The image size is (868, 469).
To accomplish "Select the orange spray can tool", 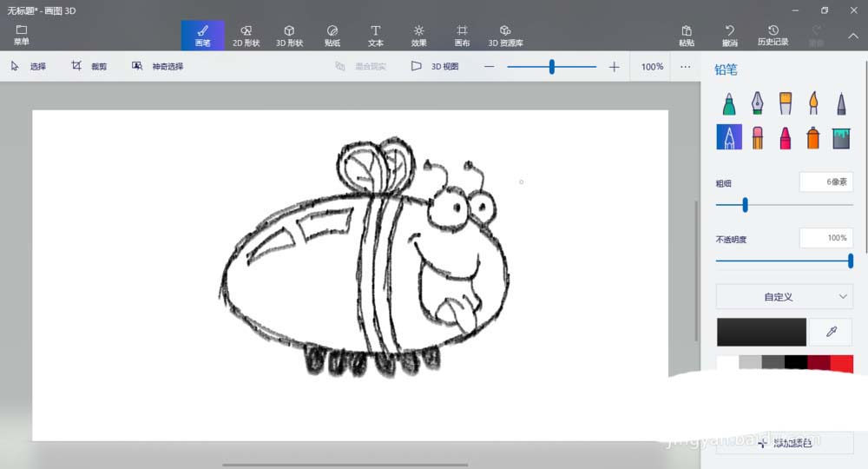I will coord(813,137).
